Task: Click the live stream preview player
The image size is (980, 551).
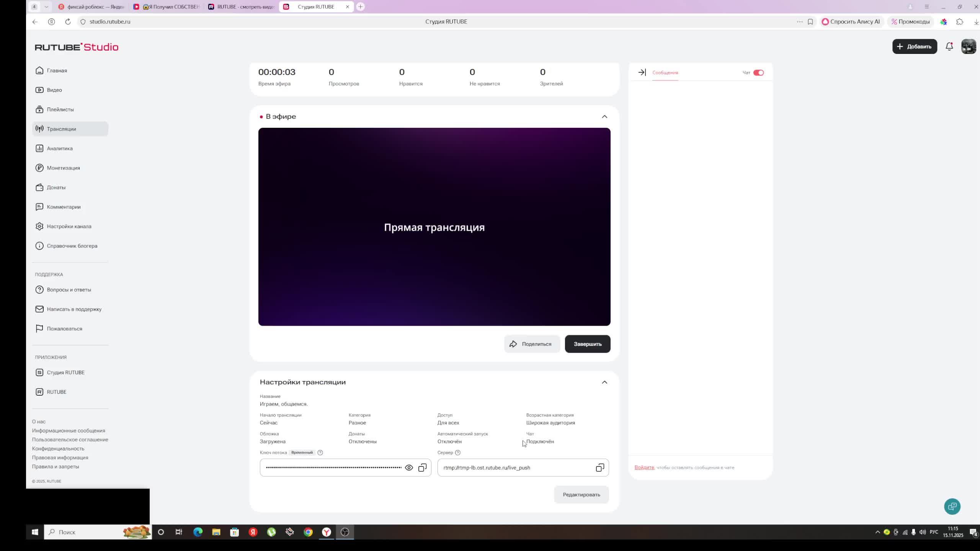Action: coord(434,227)
